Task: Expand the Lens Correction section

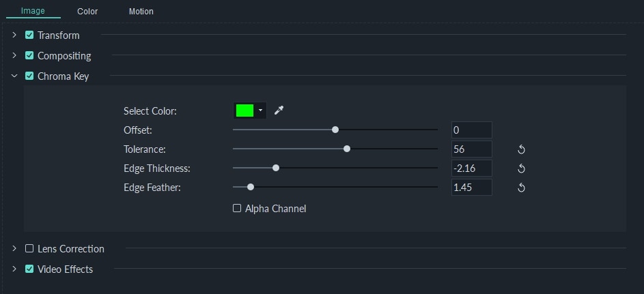Action: coord(14,249)
